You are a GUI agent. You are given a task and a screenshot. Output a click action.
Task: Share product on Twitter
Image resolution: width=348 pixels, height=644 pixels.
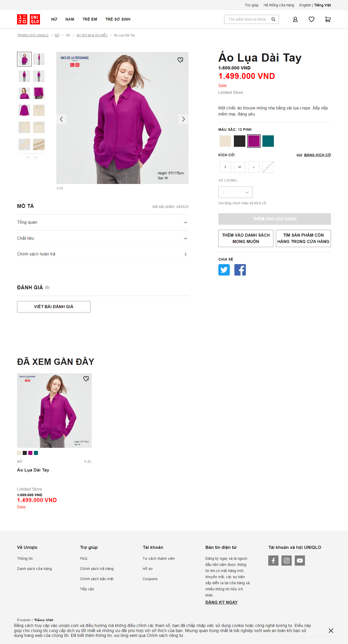tap(224, 270)
